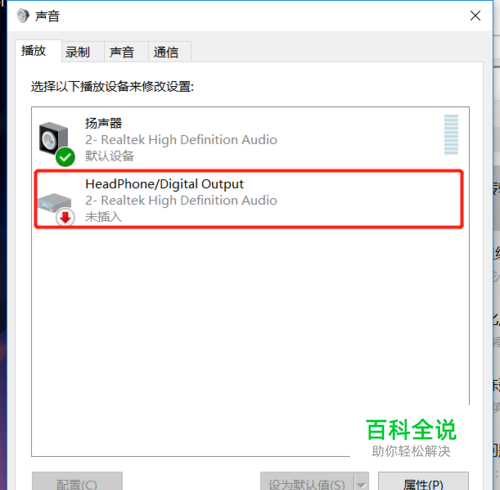Select the 扬声器 playback device
This screenshot has width=500, height=490.
tap(250, 139)
